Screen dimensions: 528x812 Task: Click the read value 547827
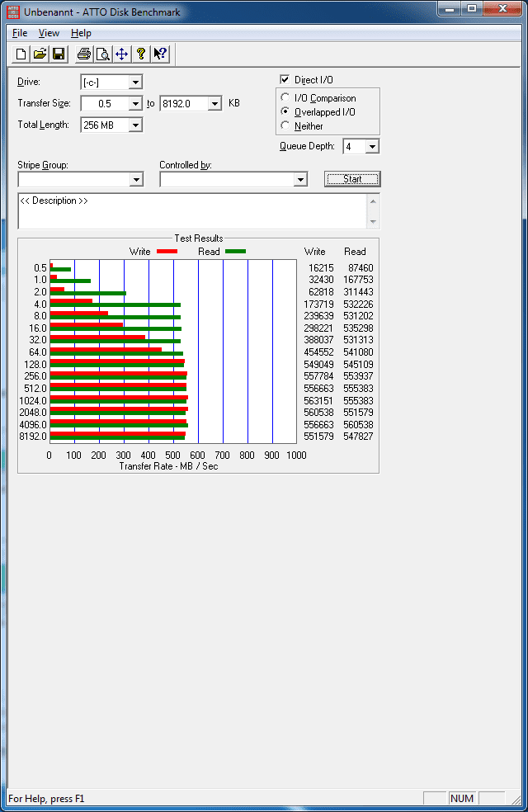358,437
